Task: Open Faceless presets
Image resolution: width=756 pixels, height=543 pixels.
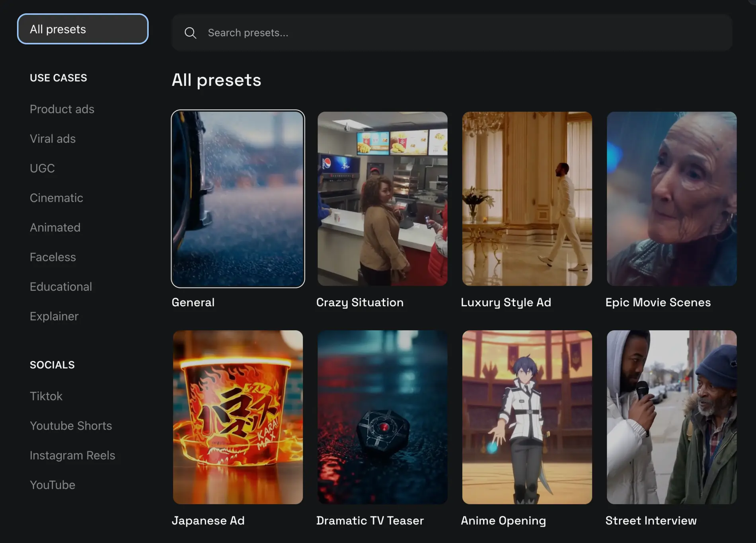Action: [53, 257]
